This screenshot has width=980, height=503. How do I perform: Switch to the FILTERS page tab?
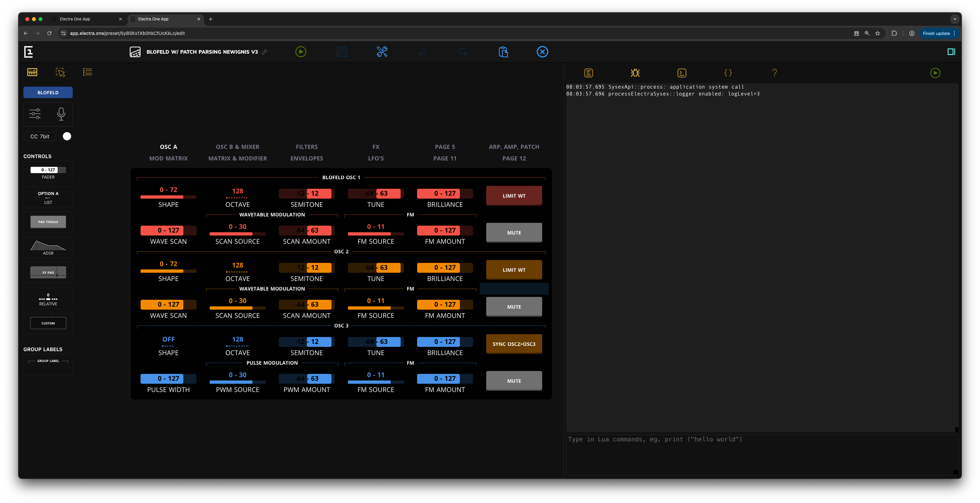pos(306,147)
